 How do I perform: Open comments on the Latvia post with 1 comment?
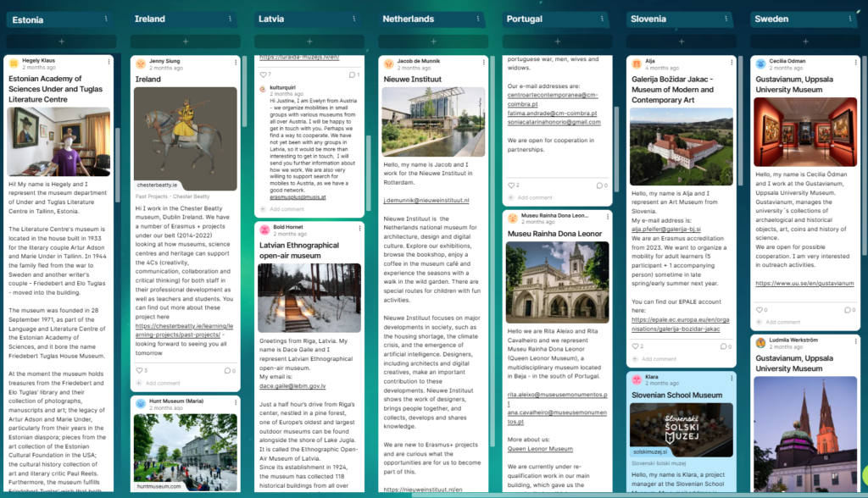[353, 75]
